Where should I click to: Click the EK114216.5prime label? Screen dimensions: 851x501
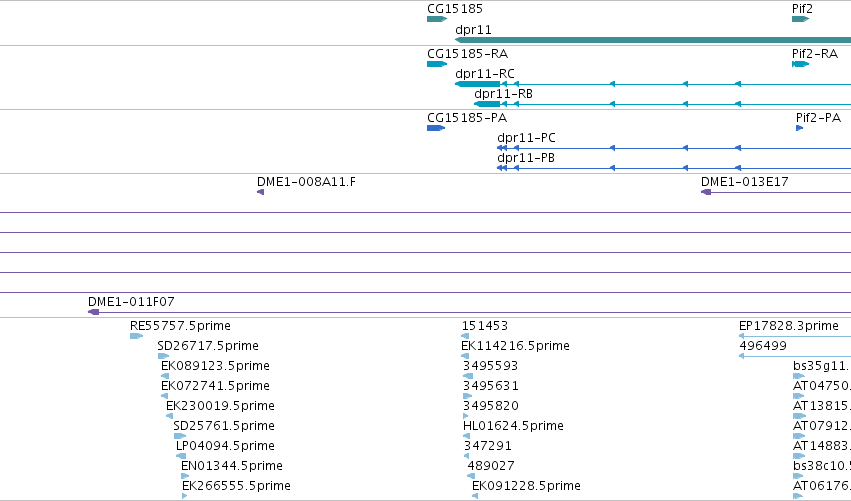515,346
